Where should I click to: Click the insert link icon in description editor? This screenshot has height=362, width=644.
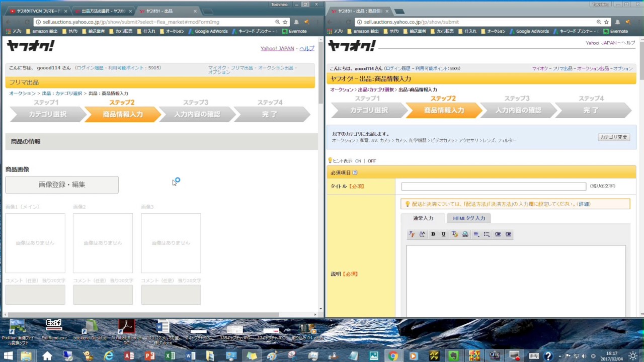(465, 234)
